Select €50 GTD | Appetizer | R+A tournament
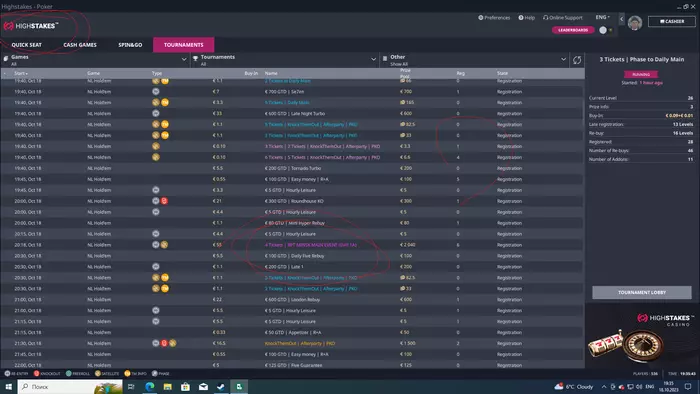The image size is (700, 394). [292, 332]
